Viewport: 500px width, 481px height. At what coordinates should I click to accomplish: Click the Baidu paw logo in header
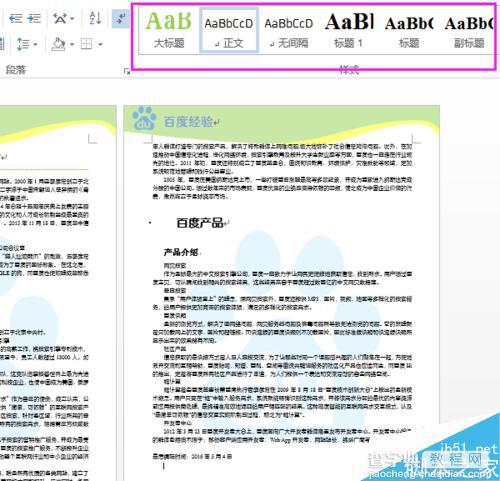[x=144, y=118]
